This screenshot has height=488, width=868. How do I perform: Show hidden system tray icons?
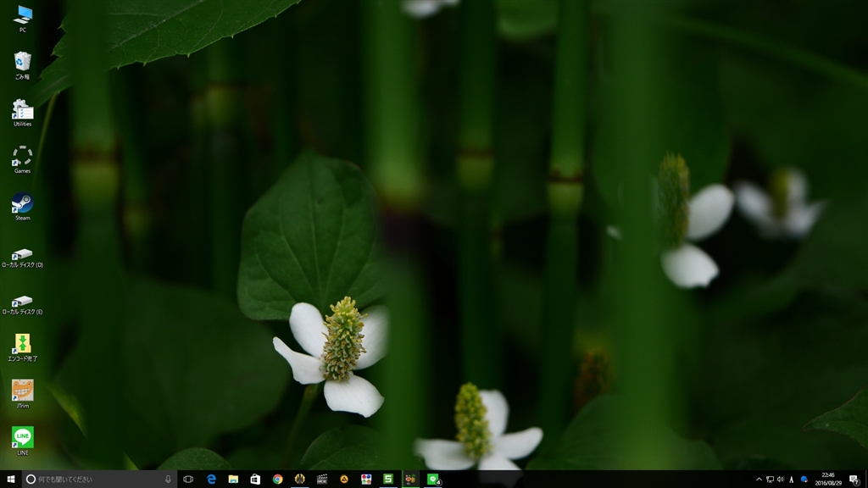(x=759, y=480)
